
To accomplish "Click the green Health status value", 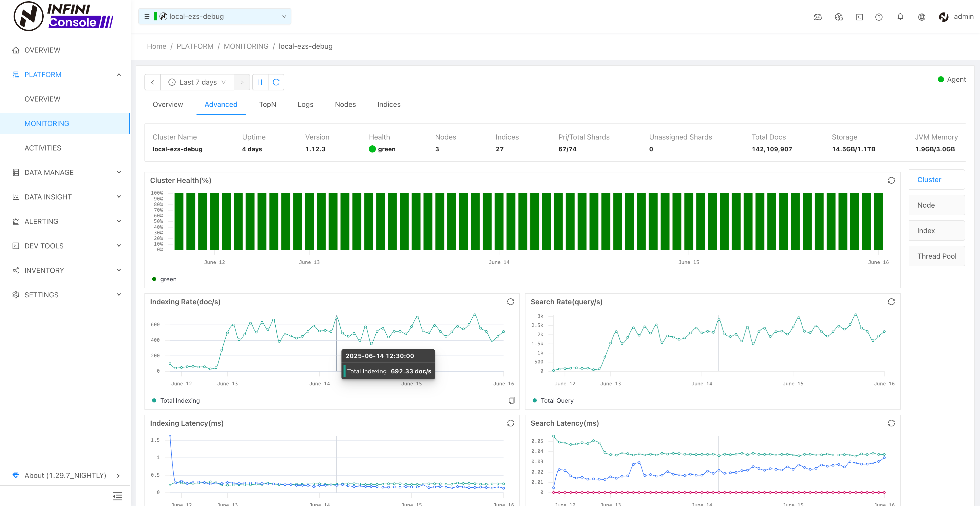I will 382,149.
